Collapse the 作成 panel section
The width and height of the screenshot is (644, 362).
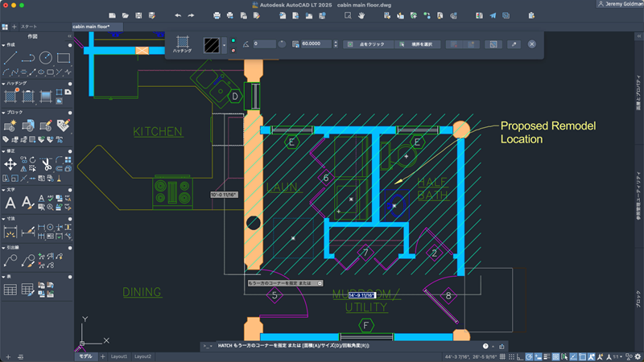pos(3,45)
